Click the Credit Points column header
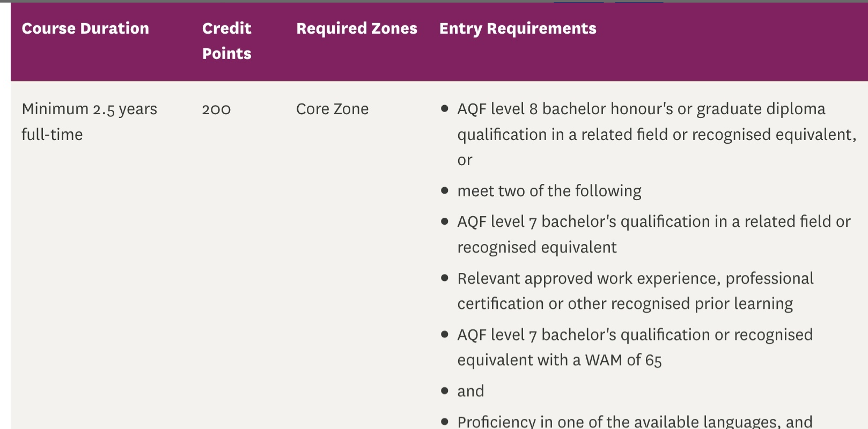The width and height of the screenshot is (868, 429). (226, 41)
